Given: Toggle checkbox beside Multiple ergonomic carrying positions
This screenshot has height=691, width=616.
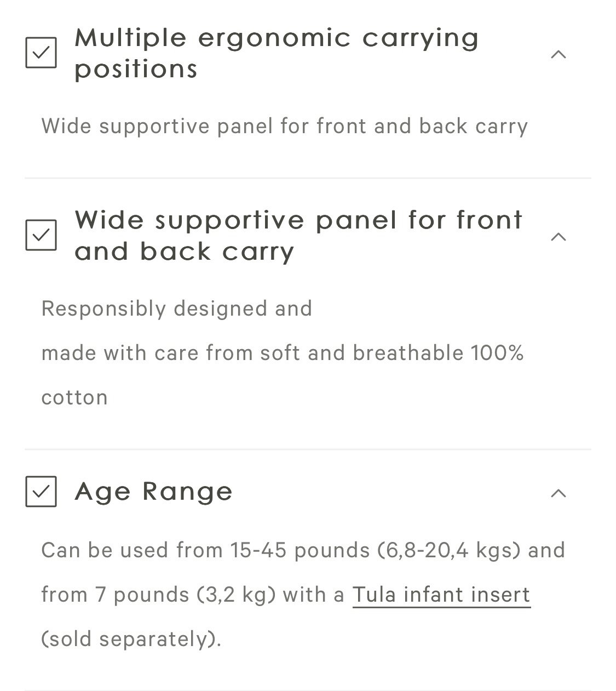Looking at the screenshot, I should tap(41, 53).
